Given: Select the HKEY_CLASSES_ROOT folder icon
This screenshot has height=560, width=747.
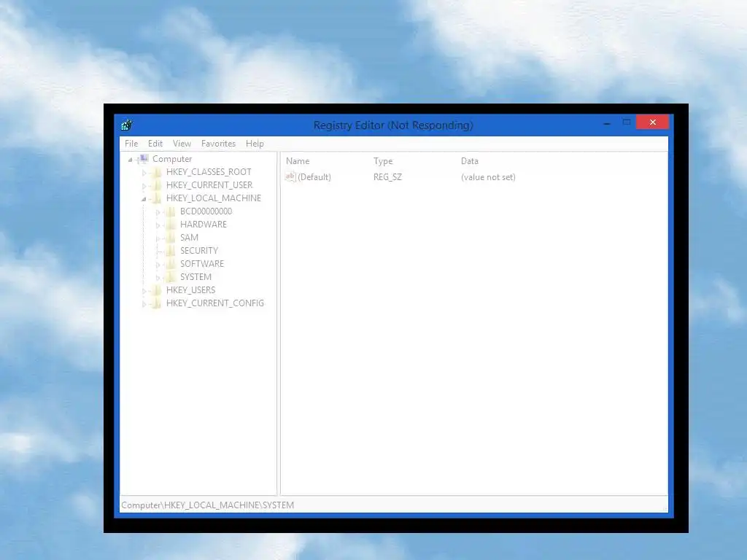Looking at the screenshot, I should pos(156,172).
